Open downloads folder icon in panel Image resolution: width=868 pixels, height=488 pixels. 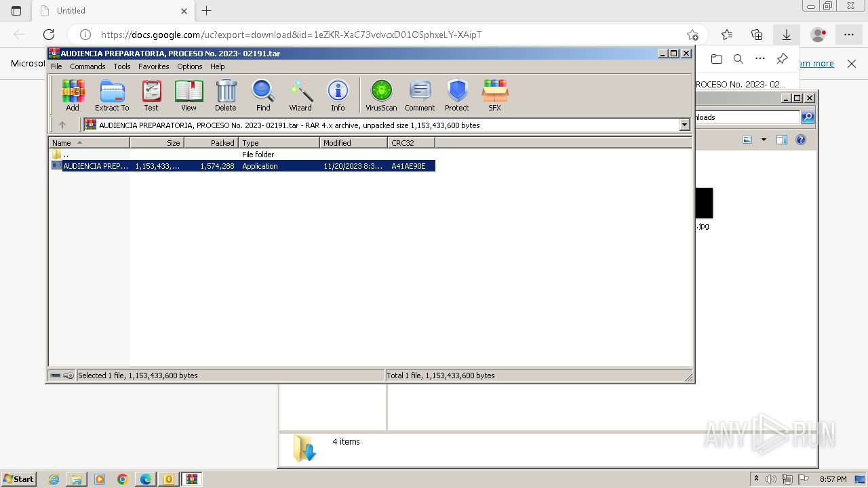pos(717,59)
